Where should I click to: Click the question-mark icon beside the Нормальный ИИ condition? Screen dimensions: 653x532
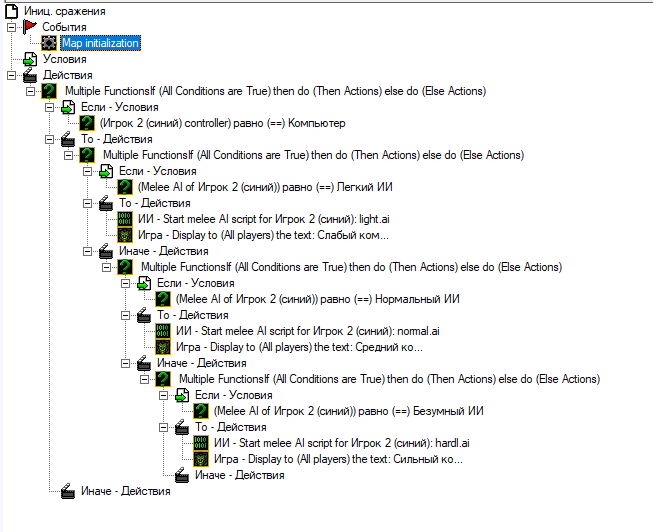[x=163, y=299]
